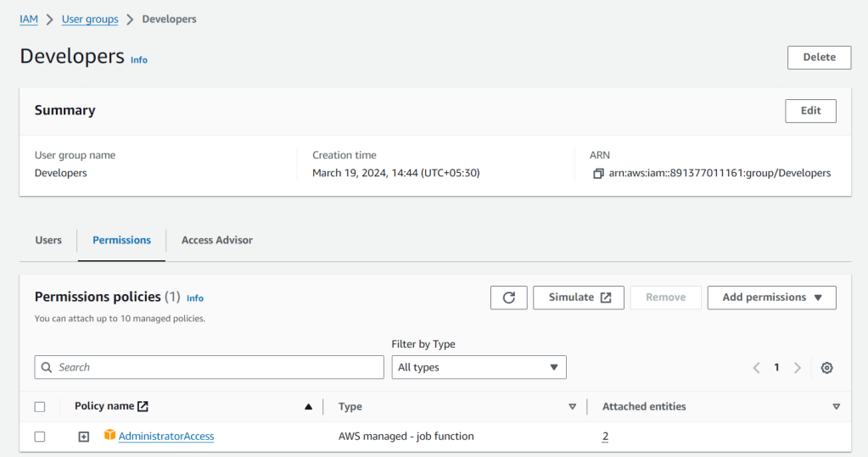Go to the next page arrow
Image resolution: width=868 pixels, height=457 pixels.
click(797, 368)
